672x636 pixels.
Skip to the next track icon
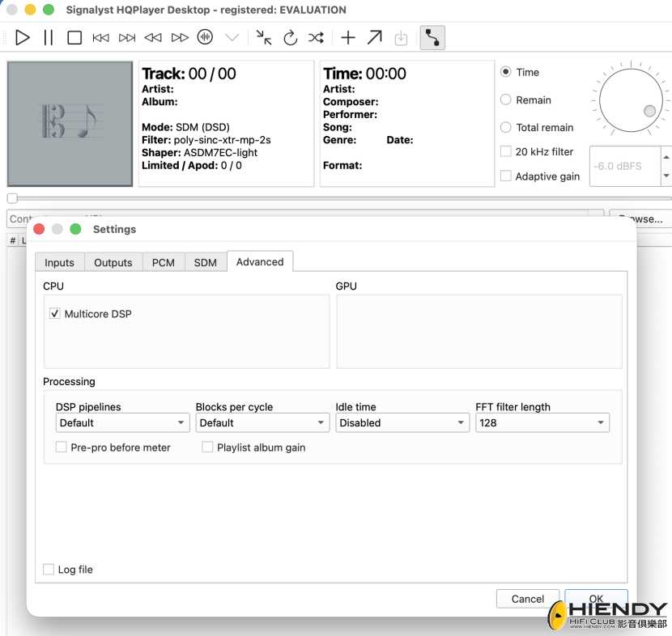127,38
